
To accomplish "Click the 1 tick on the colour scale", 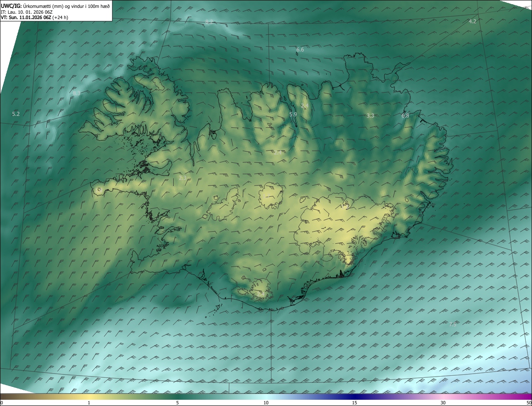I will (89, 403).
